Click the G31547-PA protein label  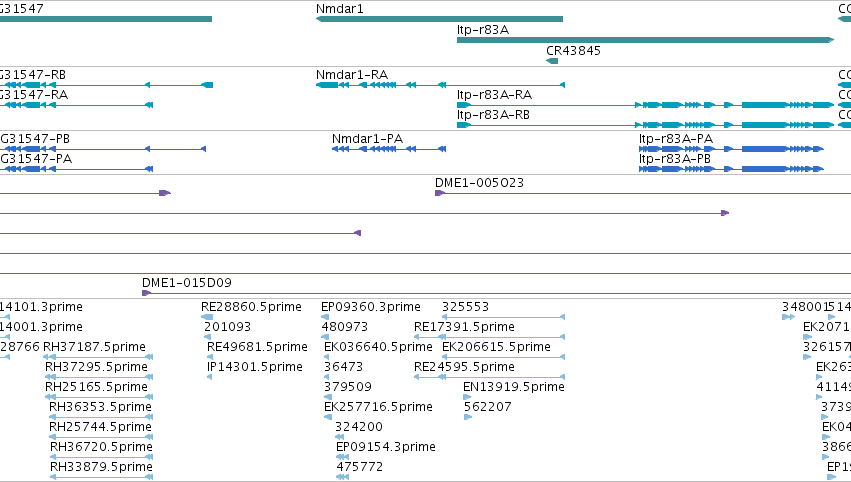[x=36, y=159]
